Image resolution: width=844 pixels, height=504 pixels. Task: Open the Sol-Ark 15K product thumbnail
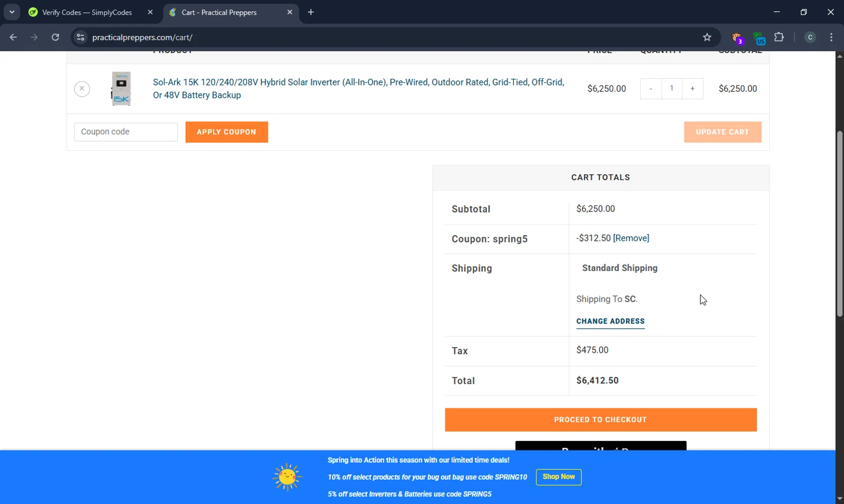(x=121, y=88)
